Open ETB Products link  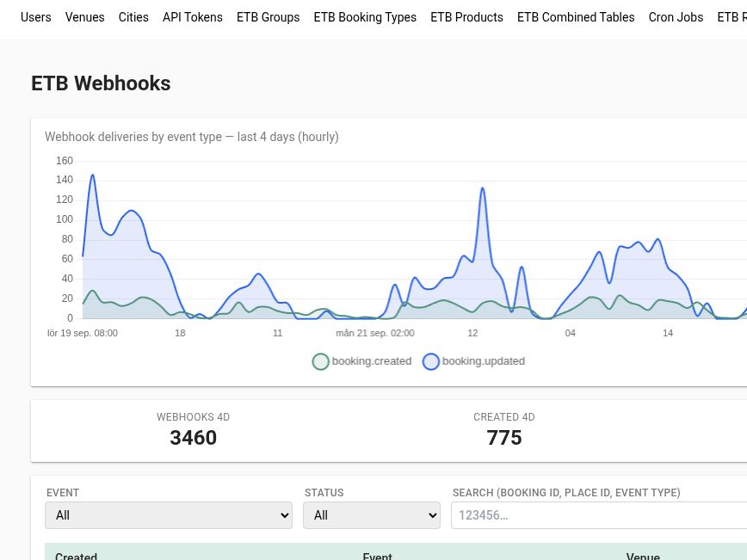coord(466,17)
